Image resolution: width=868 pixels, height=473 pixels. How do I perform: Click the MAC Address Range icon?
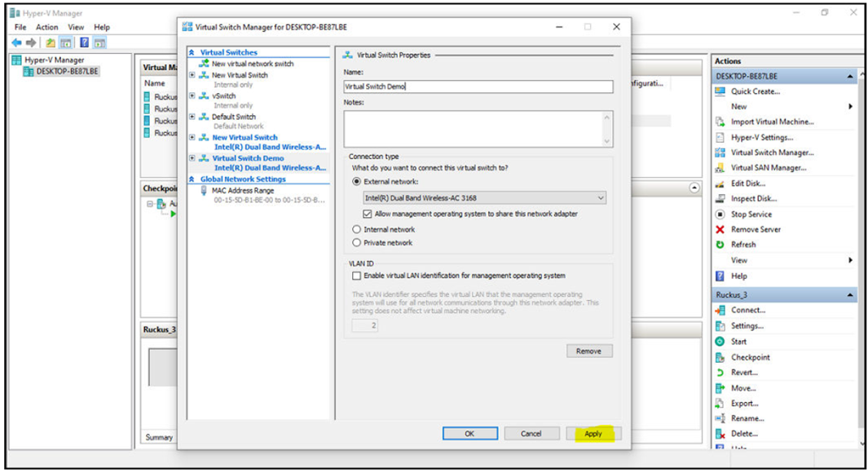click(x=204, y=191)
